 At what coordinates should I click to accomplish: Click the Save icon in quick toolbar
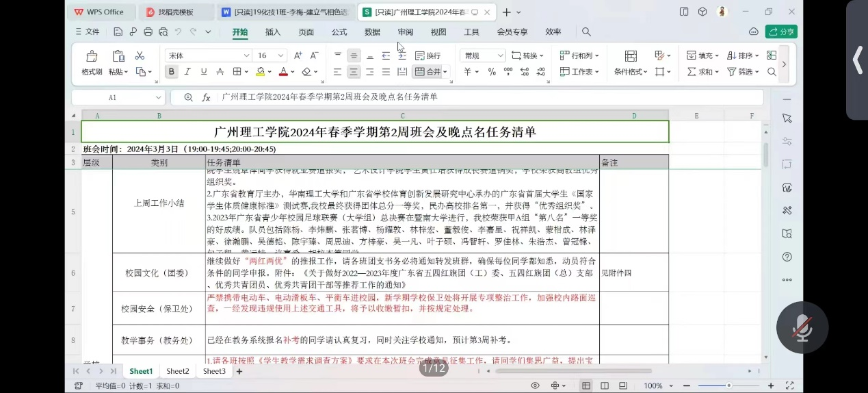118,31
